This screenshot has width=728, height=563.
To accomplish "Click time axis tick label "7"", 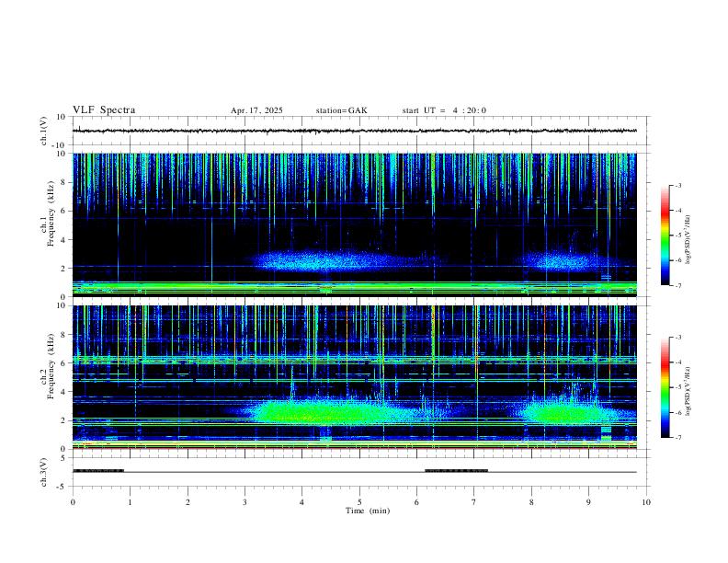I will [474, 502].
